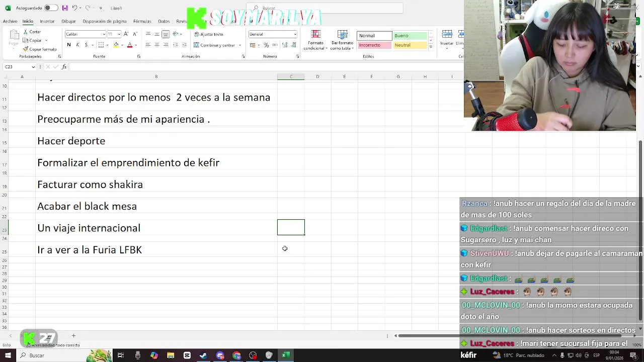
Task: Click the Insertar cells icon
Action: [x=447, y=34]
